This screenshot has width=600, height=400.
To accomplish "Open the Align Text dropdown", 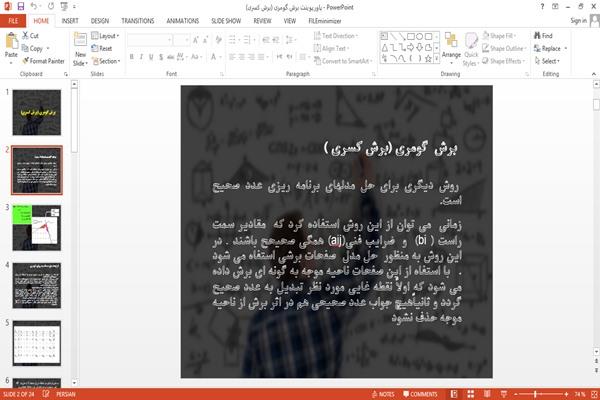I will pyautogui.click(x=331, y=48).
